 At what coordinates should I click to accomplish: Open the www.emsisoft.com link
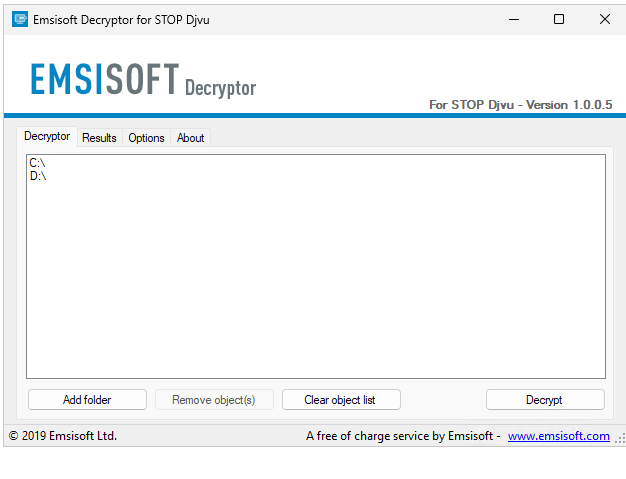click(x=558, y=436)
